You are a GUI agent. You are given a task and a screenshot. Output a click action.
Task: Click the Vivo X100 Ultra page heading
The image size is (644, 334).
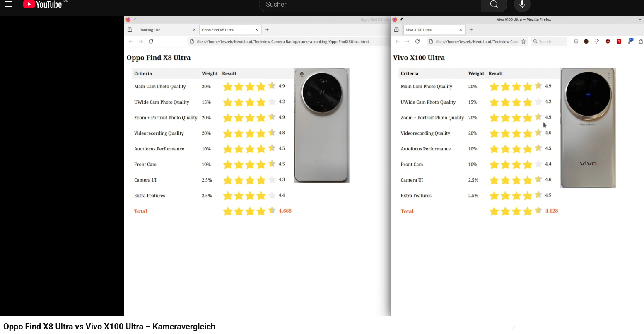point(419,58)
